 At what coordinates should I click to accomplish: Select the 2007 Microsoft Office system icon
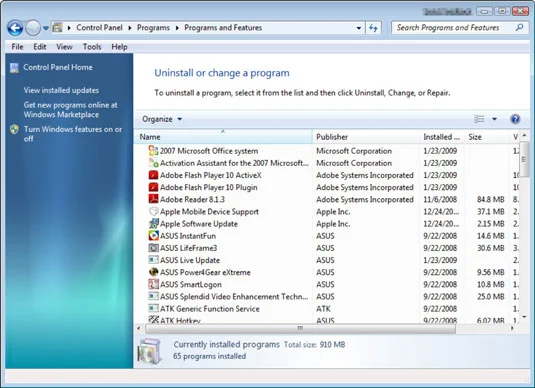[154, 150]
